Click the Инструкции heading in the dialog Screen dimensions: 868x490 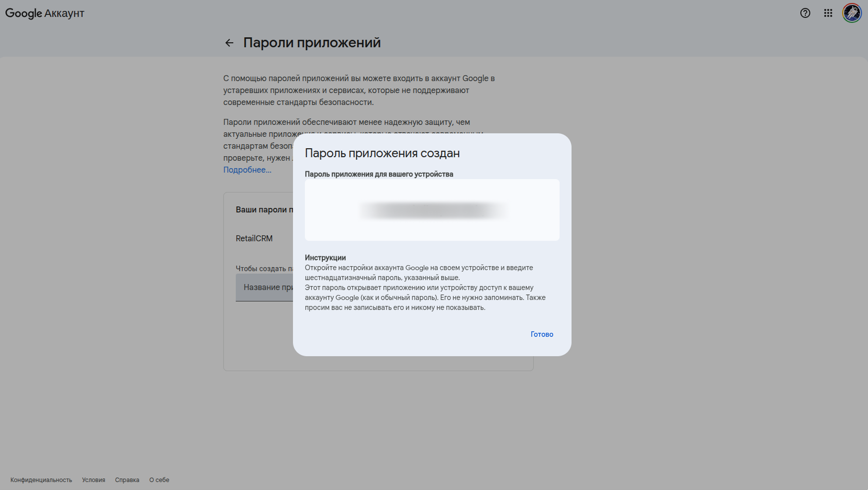tap(325, 258)
